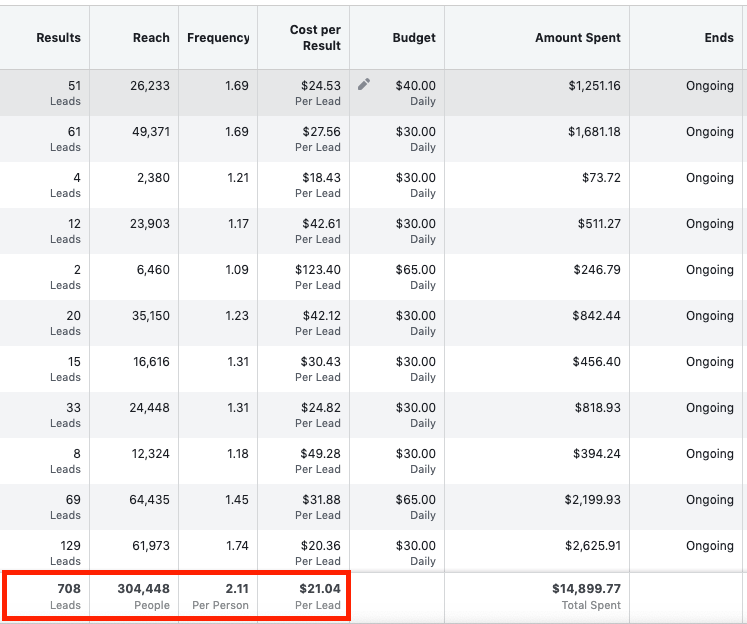747x624 pixels.
Task: Click the $14,899.77 Total Spent summary
Action: pyautogui.click(x=586, y=596)
